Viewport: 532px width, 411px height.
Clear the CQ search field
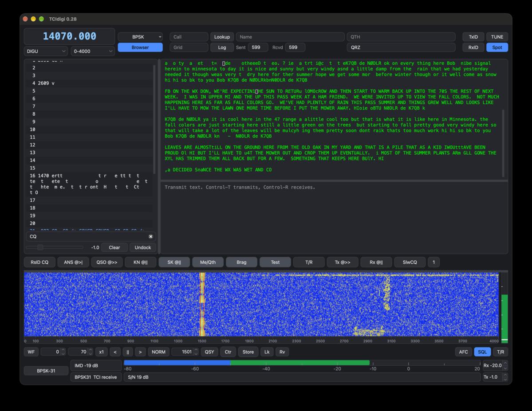[x=151, y=236]
